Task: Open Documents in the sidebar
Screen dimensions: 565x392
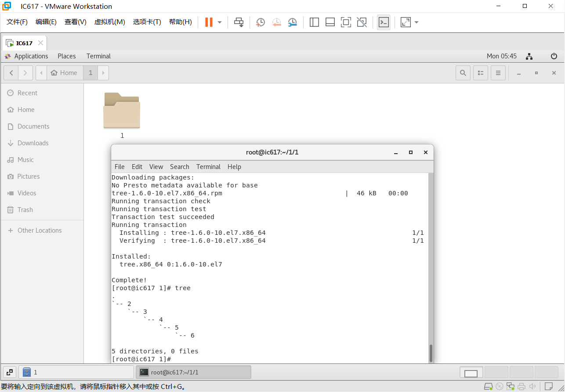Action: click(x=42, y=126)
